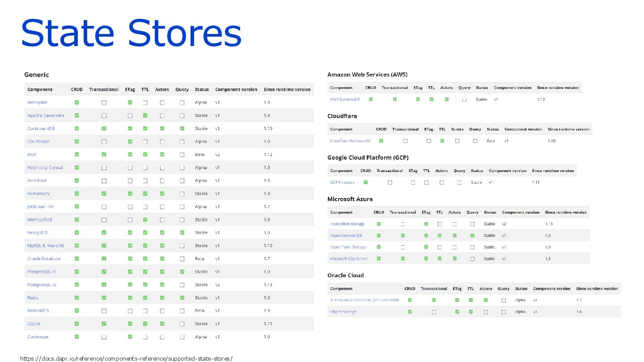Click the Query checkbox in the Redis row

pyautogui.click(x=182, y=298)
